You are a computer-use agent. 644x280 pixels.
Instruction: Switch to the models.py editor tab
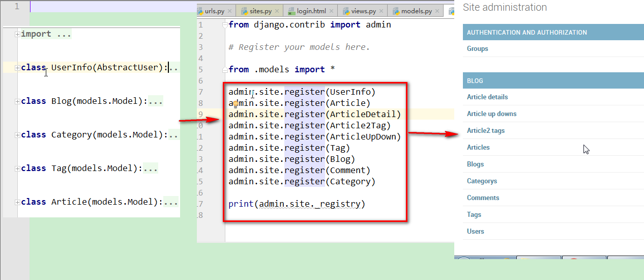[416, 11]
